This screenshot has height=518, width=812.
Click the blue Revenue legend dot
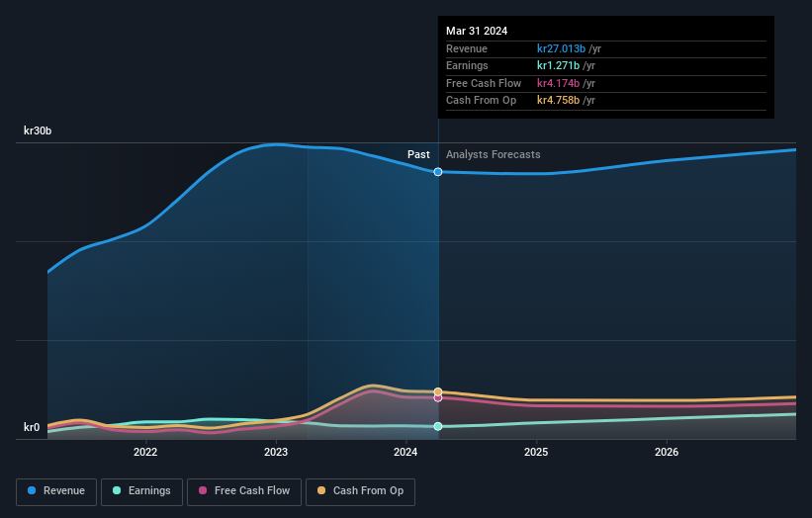32,490
